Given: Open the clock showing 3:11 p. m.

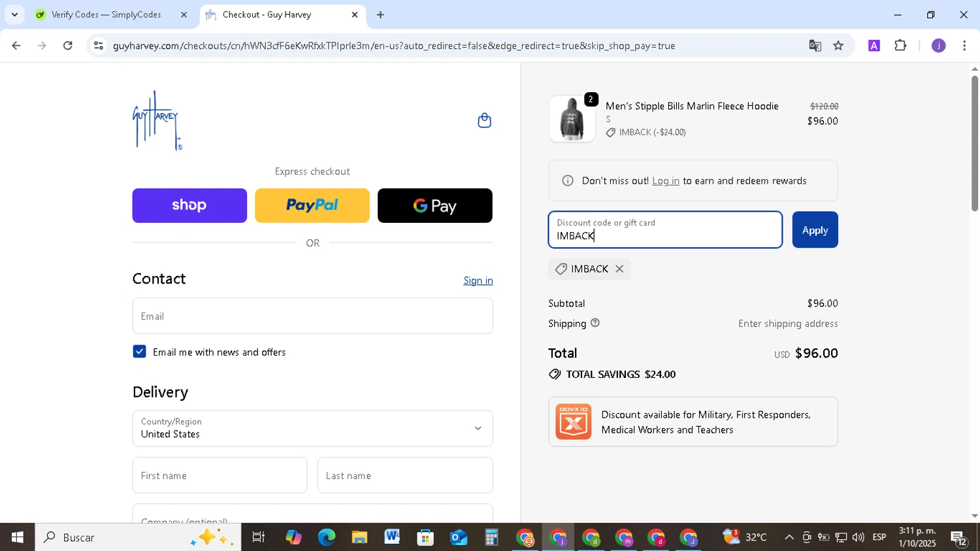Looking at the screenshot, I should (x=917, y=537).
